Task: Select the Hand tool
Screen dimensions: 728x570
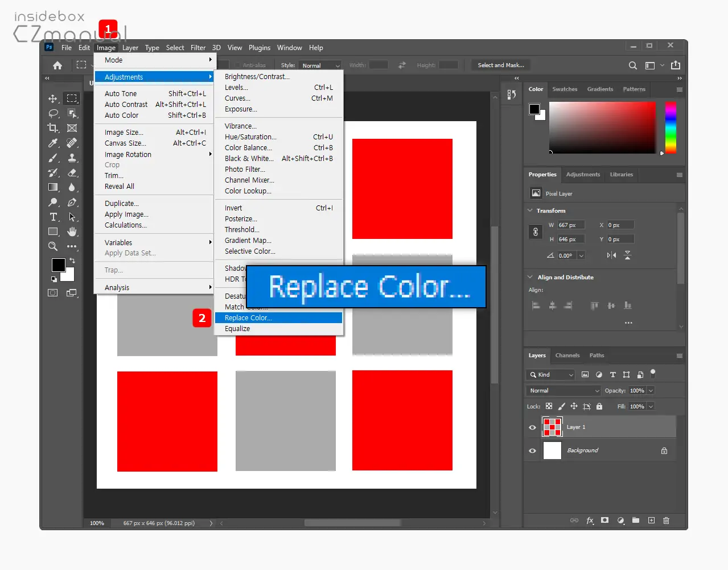Action: tap(72, 232)
